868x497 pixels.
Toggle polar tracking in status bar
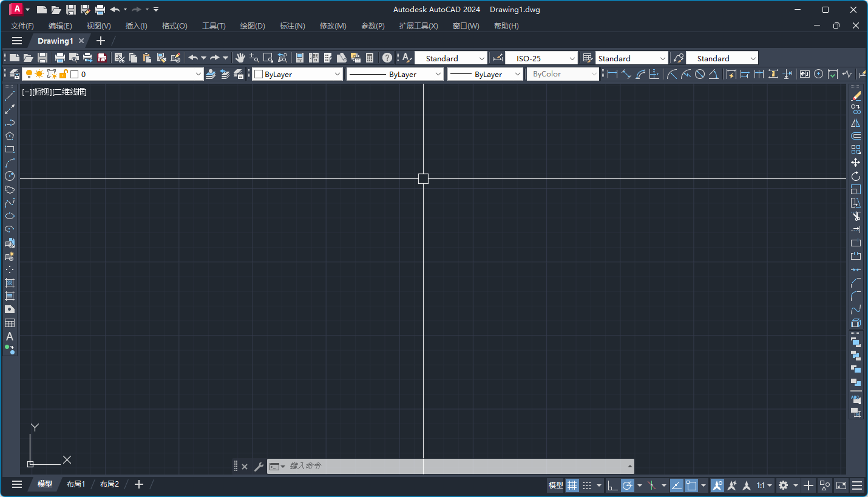[x=627, y=485]
